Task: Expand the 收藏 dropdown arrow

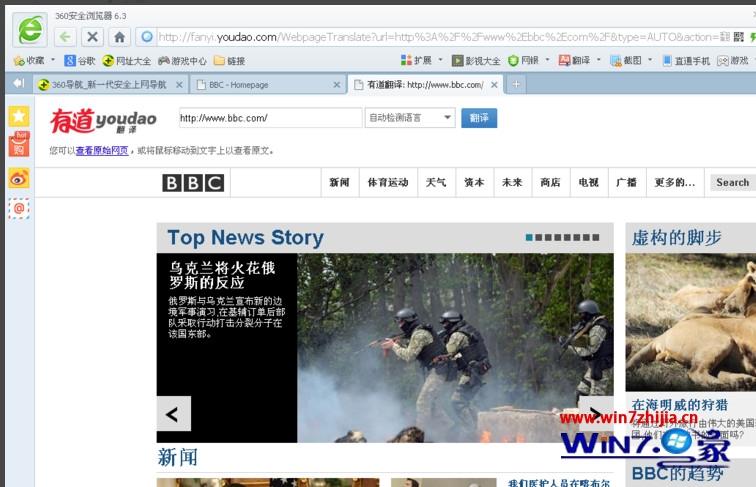Action: 53,60
